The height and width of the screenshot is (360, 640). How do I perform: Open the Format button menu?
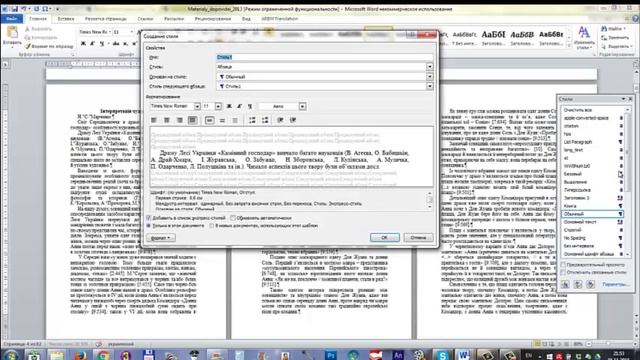point(161,238)
